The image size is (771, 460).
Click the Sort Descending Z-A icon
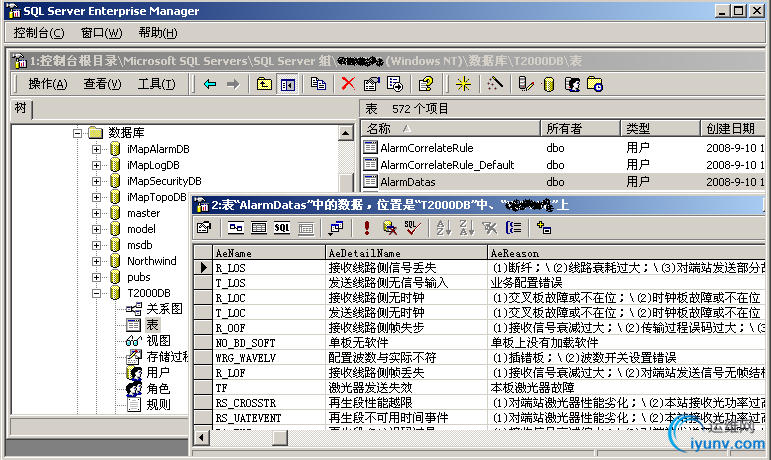(466, 228)
